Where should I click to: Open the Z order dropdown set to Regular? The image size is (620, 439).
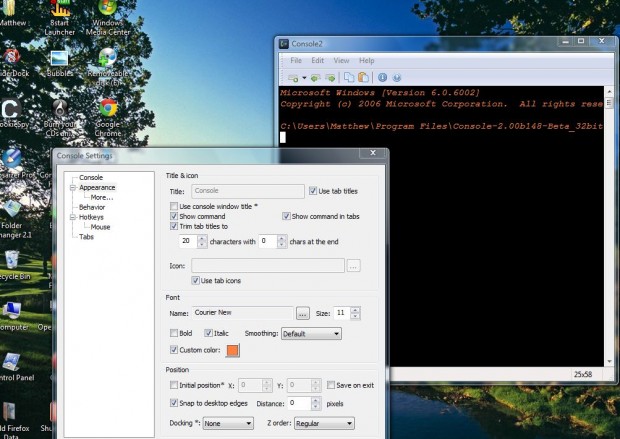[324, 423]
